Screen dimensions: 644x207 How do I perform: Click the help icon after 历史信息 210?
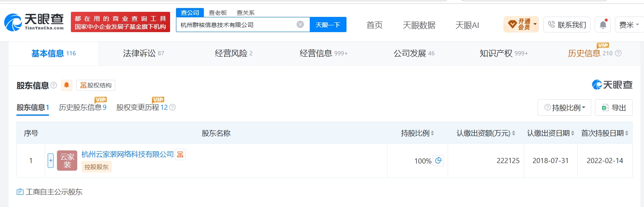pyautogui.click(x=618, y=53)
